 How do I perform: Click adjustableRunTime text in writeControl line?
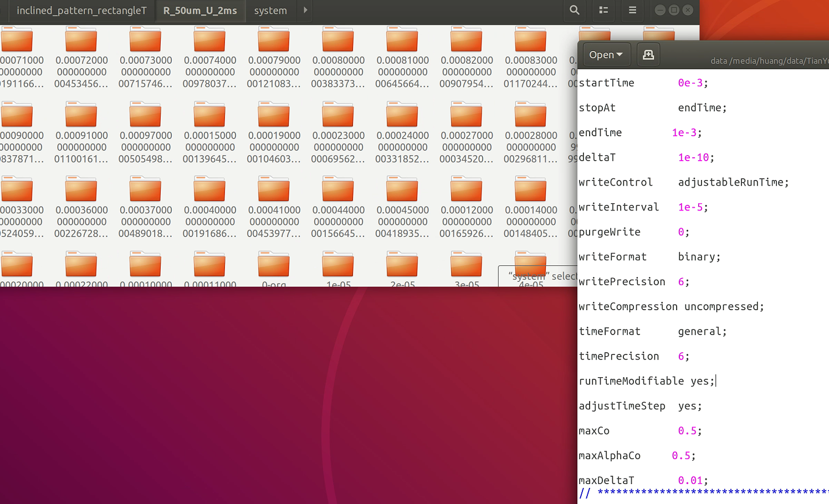pyautogui.click(x=730, y=182)
